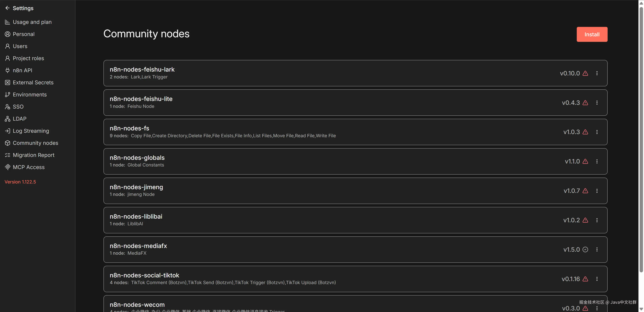Open three-dot menu for n8n-nodes-globals
The image size is (644, 312).
pyautogui.click(x=597, y=161)
